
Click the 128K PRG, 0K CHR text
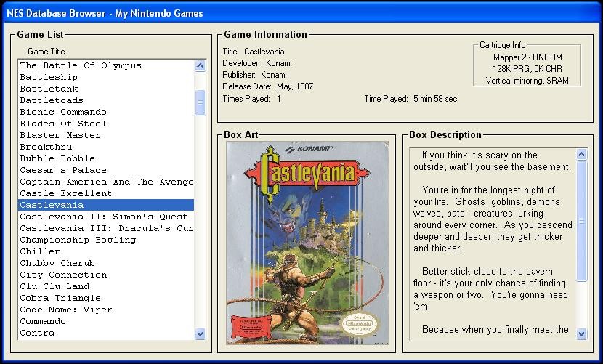tap(527, 69)
